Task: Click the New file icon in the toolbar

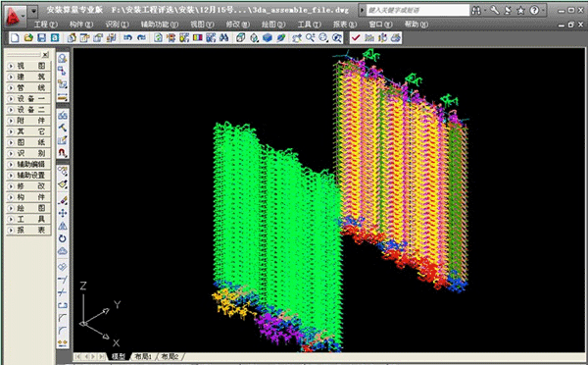Action: click(x=15, y=37)
